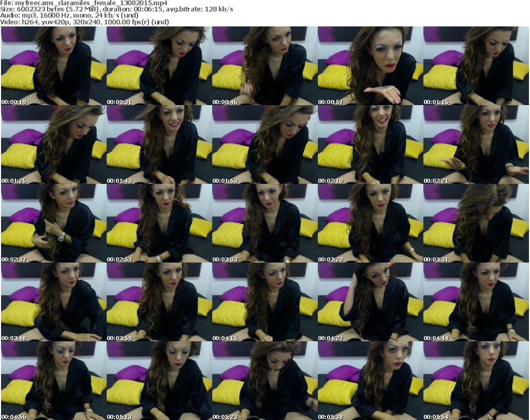The height and width of the screenshot is (420, 530).
Task: Click the frame marked 00:05:13
Action: coord(159,381)
